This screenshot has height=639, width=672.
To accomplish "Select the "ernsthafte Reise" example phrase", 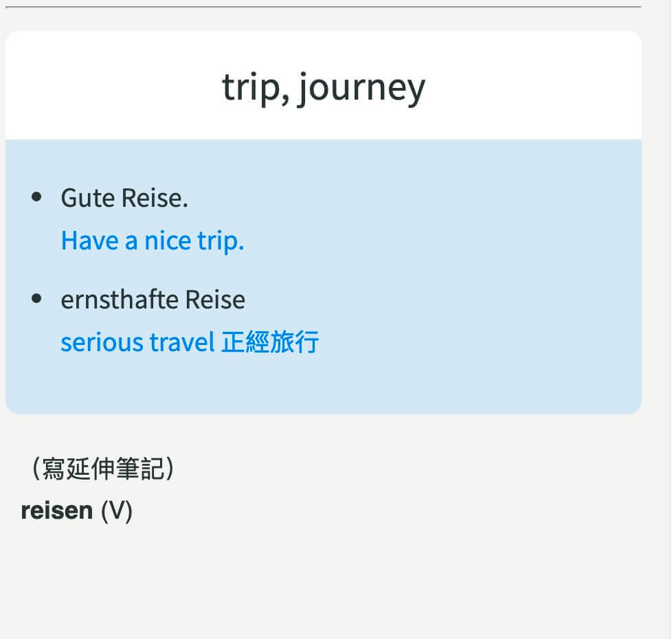I will 153,300.
